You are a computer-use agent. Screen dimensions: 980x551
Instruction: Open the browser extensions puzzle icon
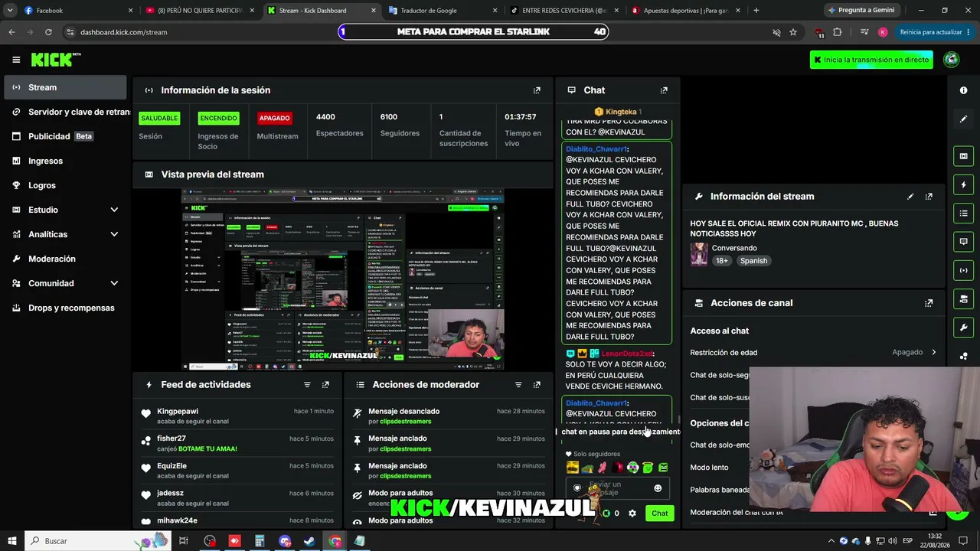837,32
